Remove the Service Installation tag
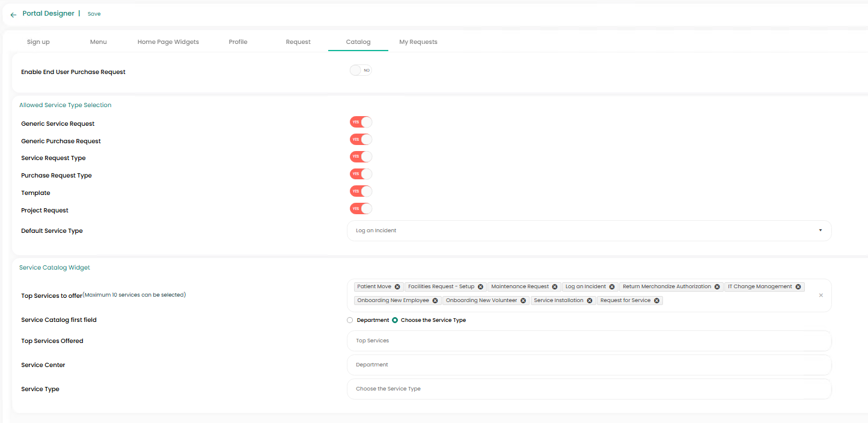The image size is (868, 423). click(x=590, y=301)
